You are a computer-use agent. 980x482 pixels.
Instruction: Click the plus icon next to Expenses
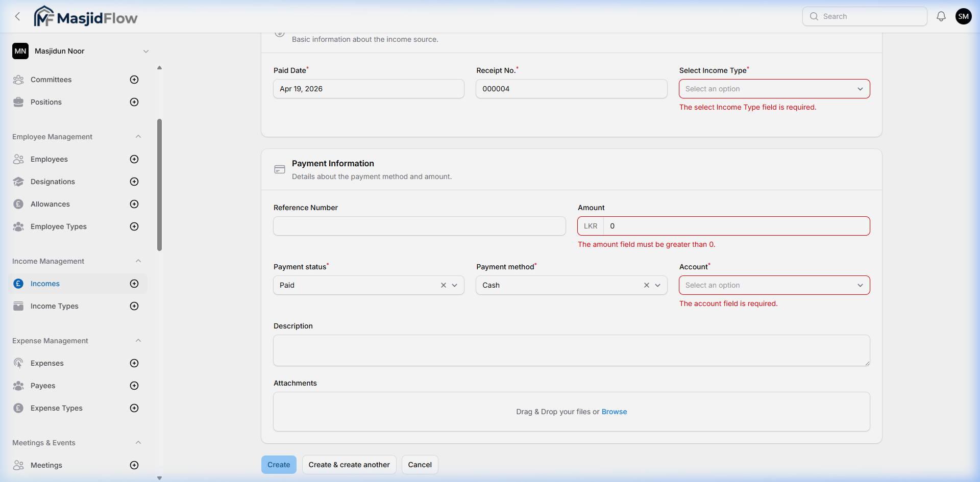pyautogui.click(x=134, y=363)
